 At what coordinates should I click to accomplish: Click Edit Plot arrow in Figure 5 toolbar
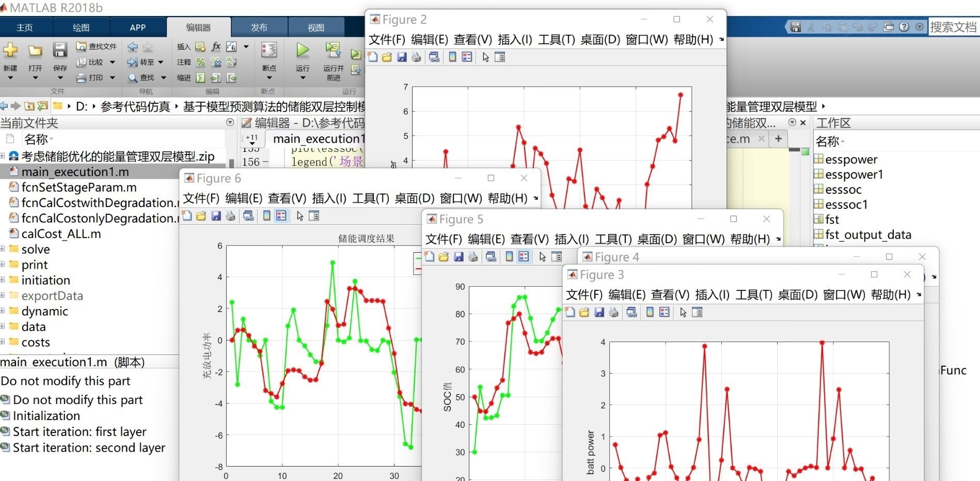pos(542,257)
